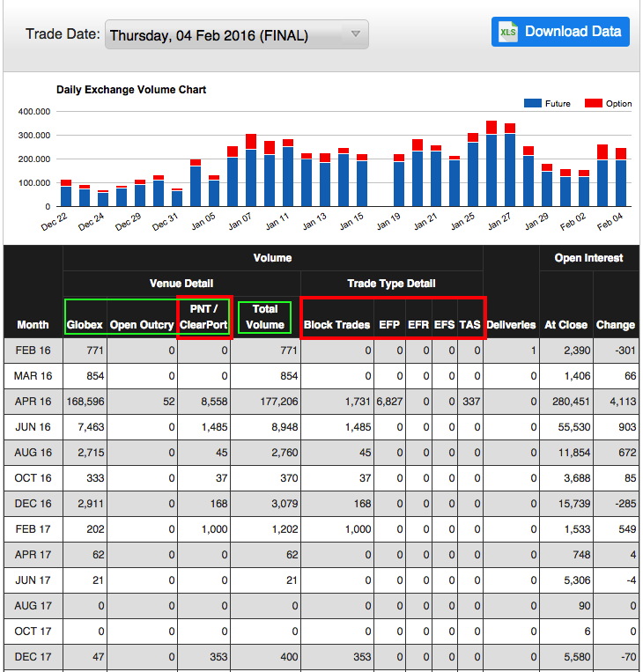
Task: Click the Trade Type Detail header
Action: (391, 284)
